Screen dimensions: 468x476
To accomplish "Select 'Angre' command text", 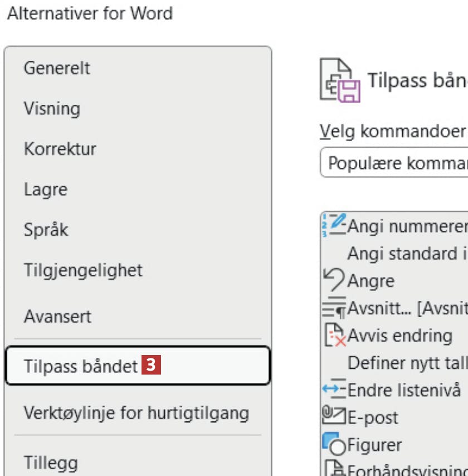I will (371, 281).
